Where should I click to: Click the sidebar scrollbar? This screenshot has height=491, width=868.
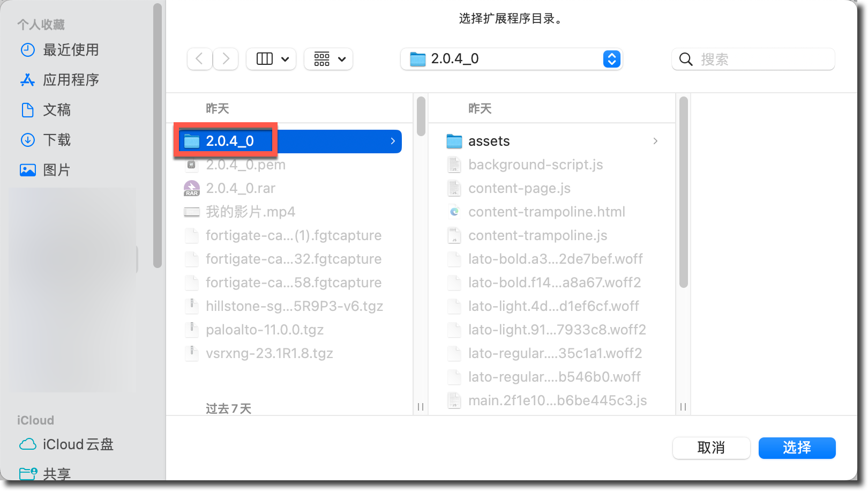click(157, 134)
